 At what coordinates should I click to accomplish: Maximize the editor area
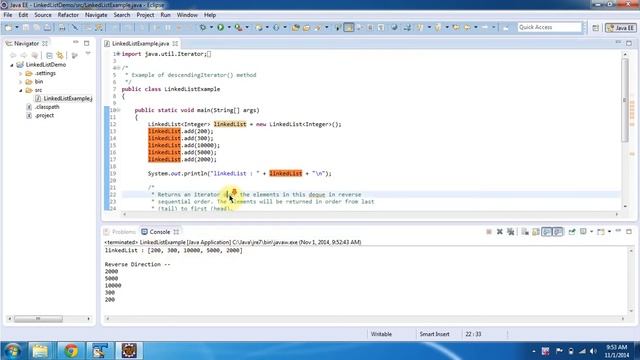629,43
